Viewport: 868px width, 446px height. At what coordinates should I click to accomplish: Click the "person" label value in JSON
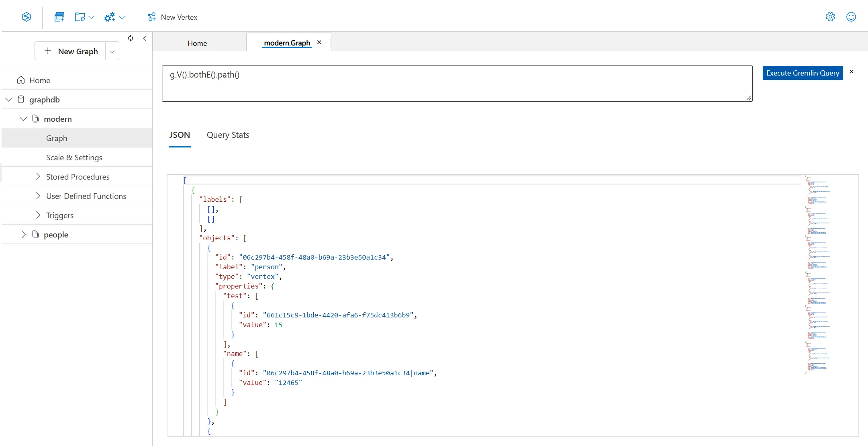pyautogui.click(x=267, y=267)
